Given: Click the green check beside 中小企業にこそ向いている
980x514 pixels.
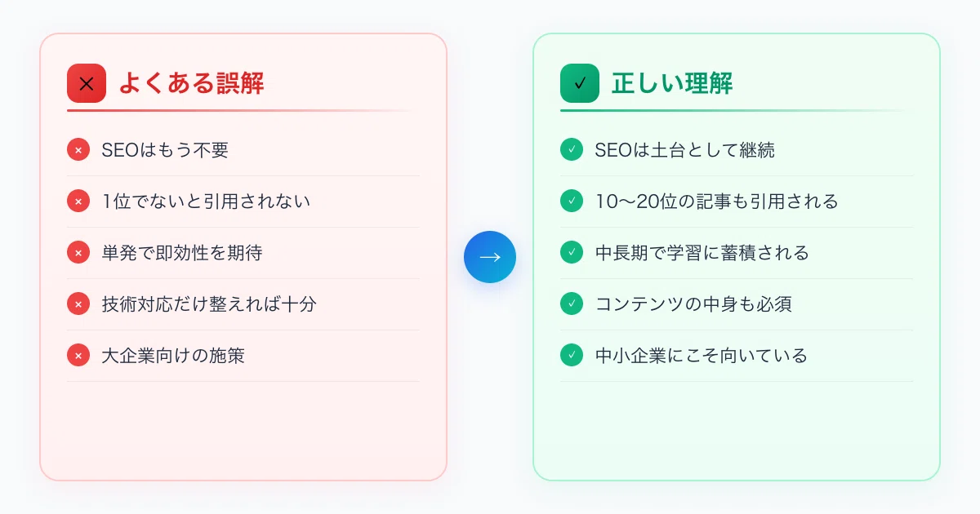Looking at the screenshot, I should (x=572, y=356).
